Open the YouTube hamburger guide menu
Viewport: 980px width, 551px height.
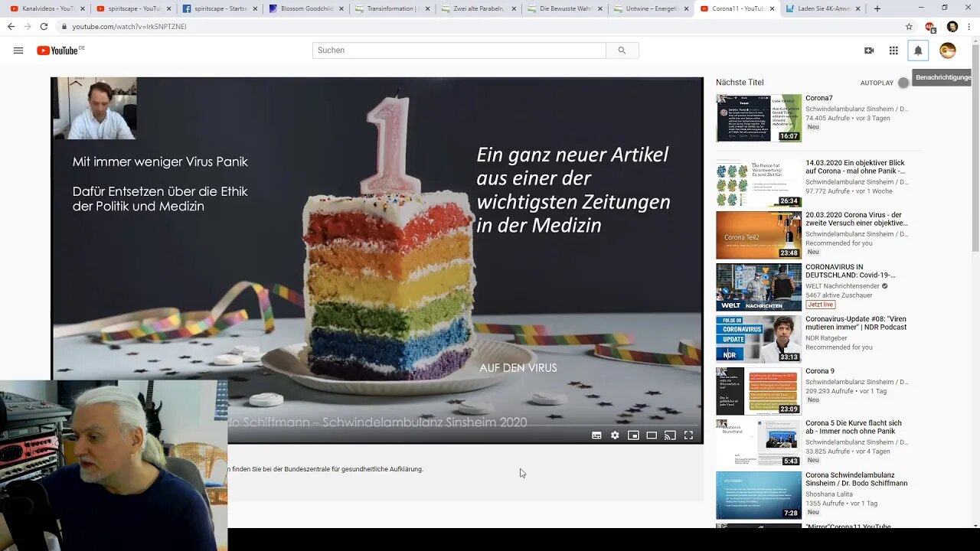[x=18, y=51]
